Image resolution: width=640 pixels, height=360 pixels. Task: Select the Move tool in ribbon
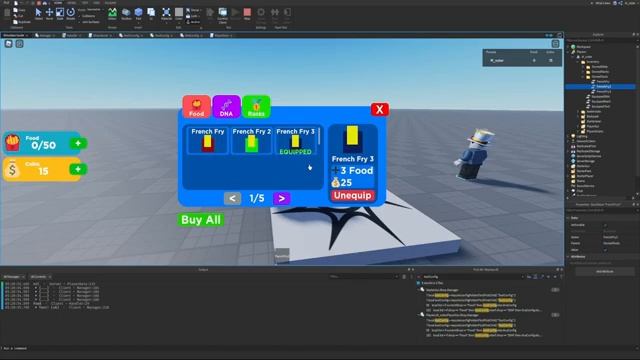pos(49,13)
